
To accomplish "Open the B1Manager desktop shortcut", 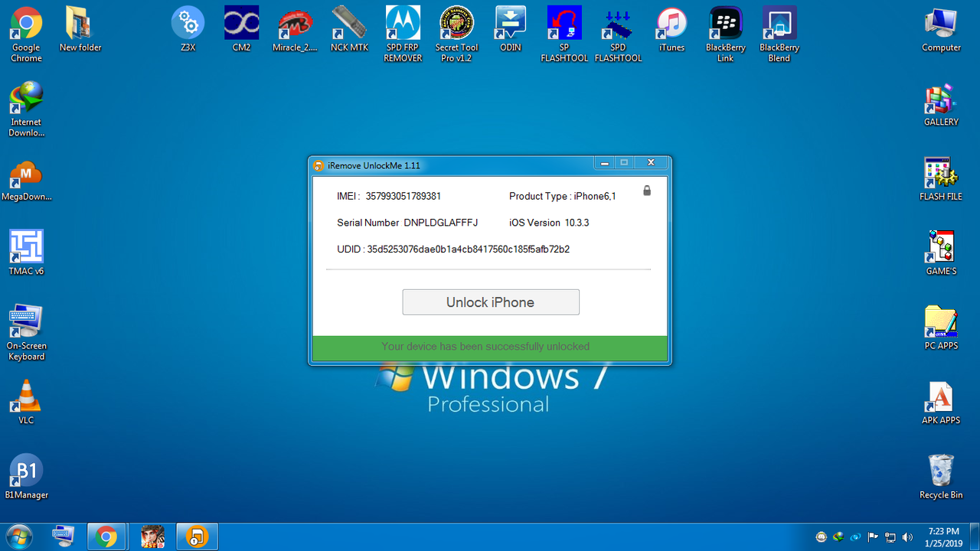I will pyautogui.click(x=26, y=477).
